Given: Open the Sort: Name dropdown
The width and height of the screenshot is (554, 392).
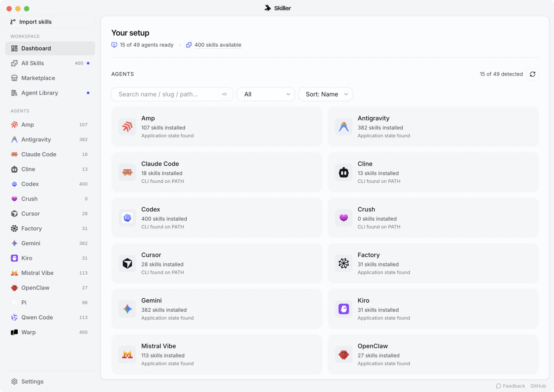Looking at the screenshot, I should [325, 94].
